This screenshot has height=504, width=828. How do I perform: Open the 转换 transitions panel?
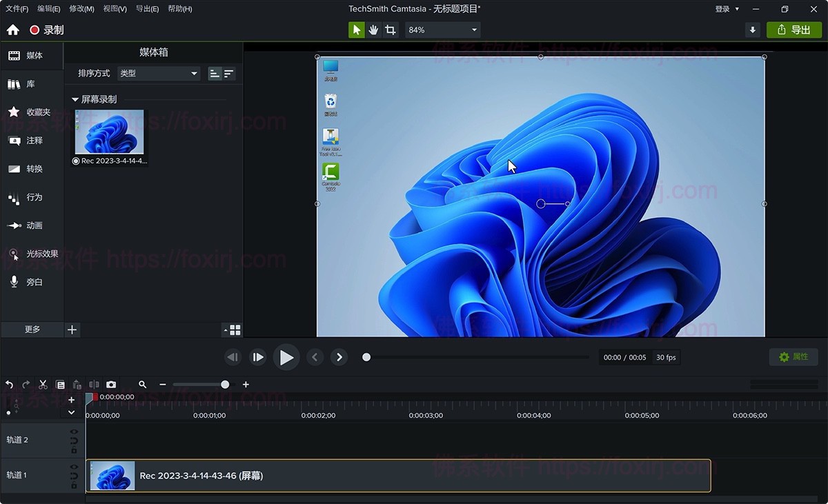coord(32,169)
